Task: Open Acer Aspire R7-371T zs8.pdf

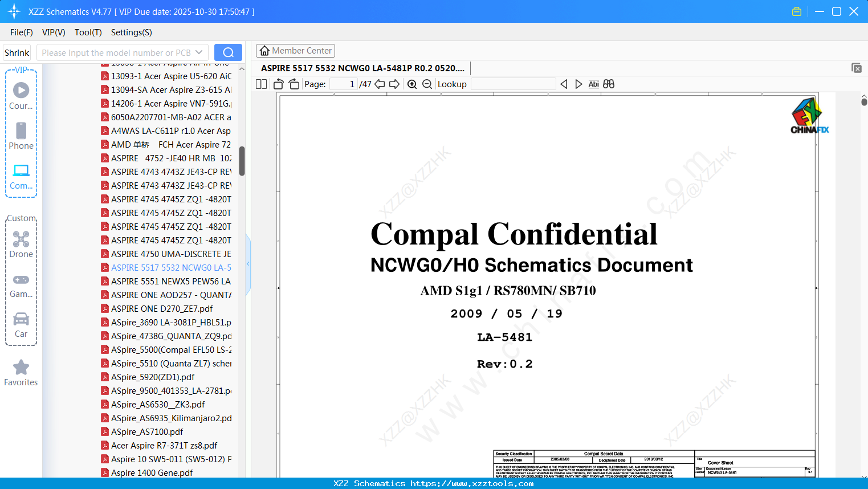Action: [159, 445]
